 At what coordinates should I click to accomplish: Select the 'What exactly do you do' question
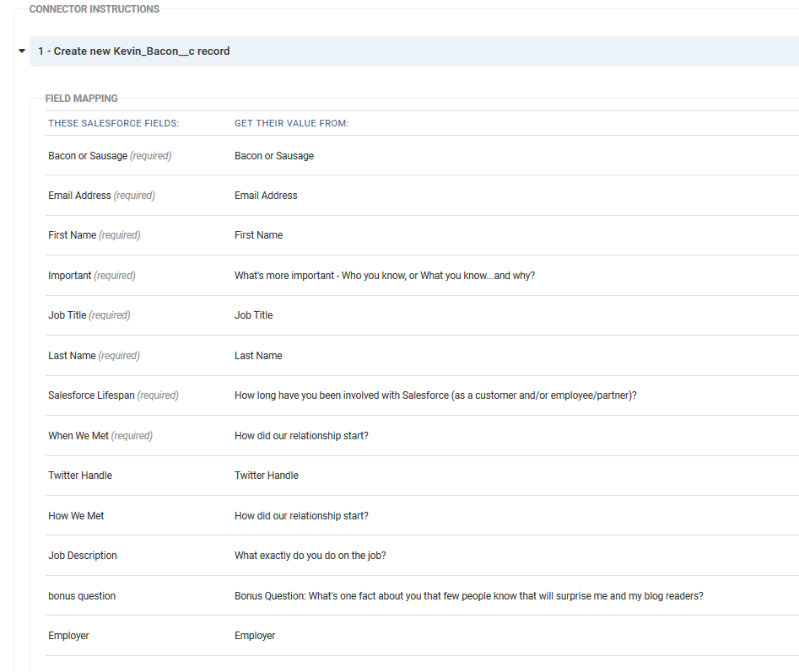[310, 556]
